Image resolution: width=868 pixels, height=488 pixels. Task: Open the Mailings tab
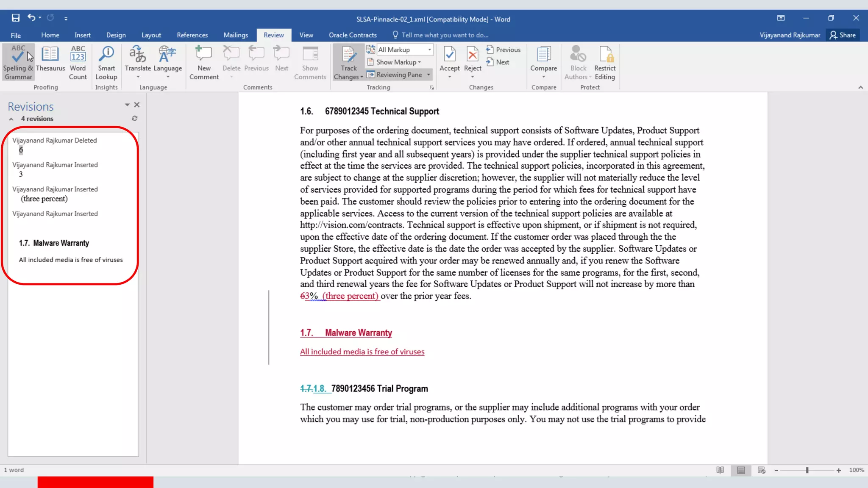coord(236,35)
